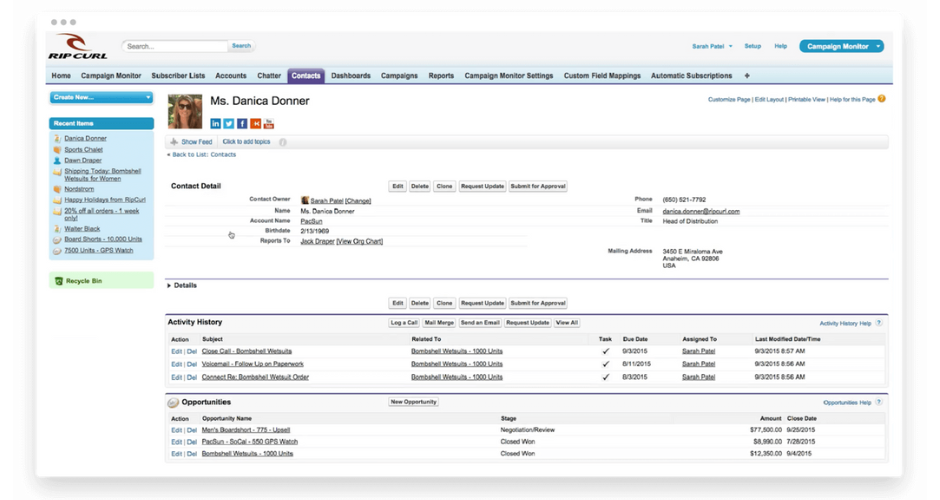Click the Show Feed icon
This screenshot has width=940, height=500.
click(x=174, y=142)
